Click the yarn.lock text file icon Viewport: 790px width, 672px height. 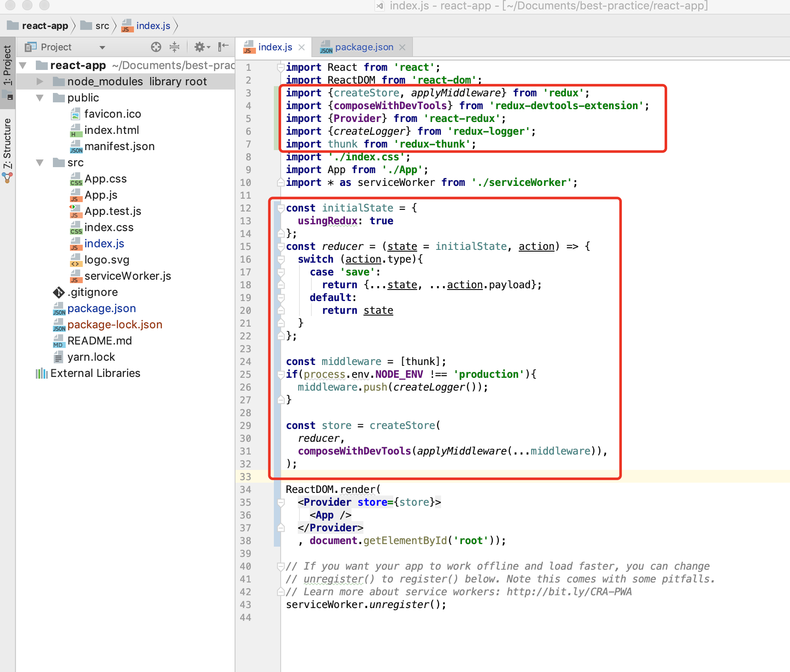click(58, 357)
